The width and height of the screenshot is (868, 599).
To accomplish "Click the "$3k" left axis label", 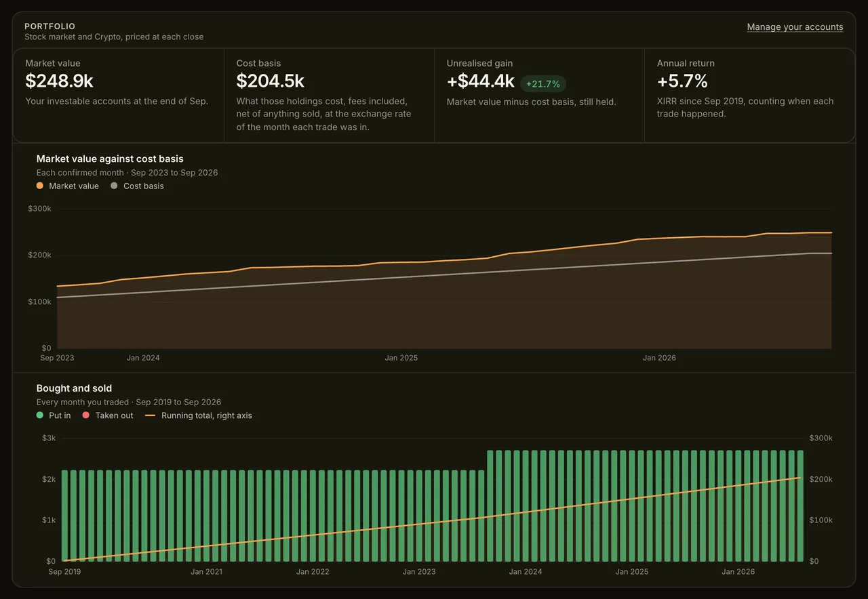I will coord(49,438).
